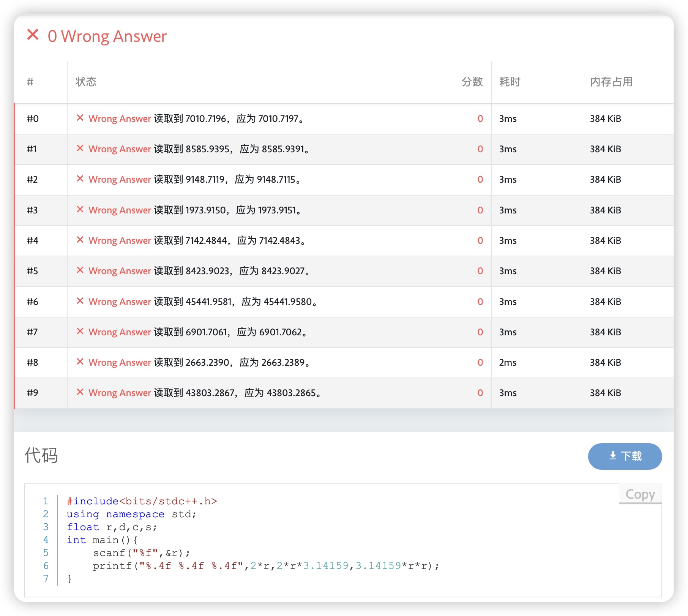Click the 状态 column header
This screenshot has height=616, width=688.
coord(86,82)
